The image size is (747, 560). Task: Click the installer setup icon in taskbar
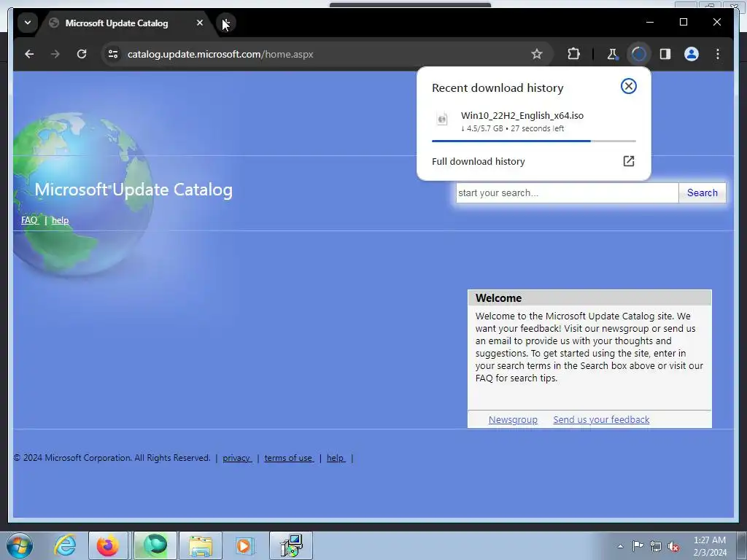(x=291, y=545)
